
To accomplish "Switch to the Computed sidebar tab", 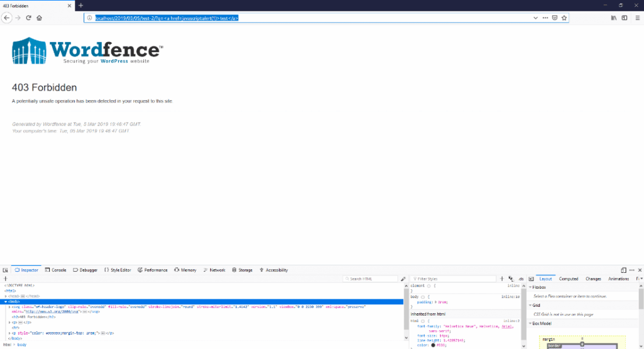I will [569, 279].
